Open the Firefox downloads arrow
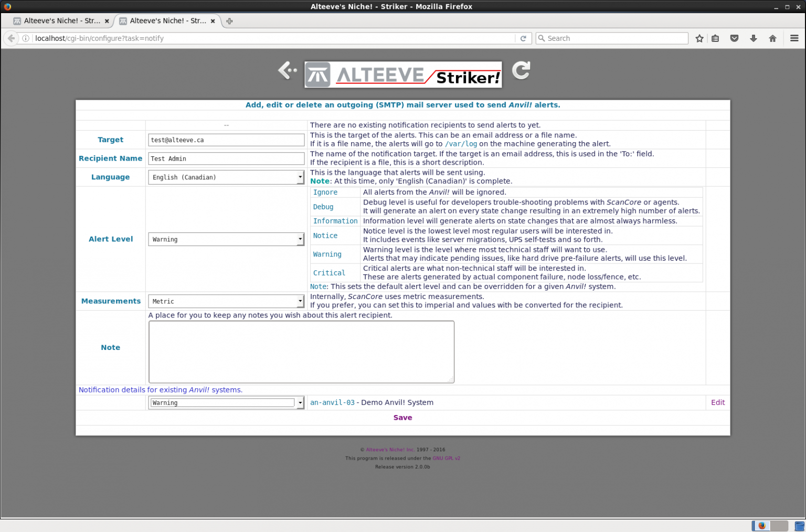Viewport: 806px width, 532px height. [x=753, y=38]
